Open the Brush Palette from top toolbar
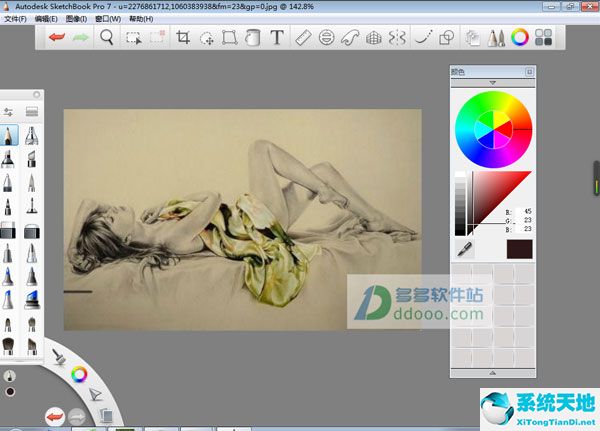600x431 pixels. click(496, 38)
